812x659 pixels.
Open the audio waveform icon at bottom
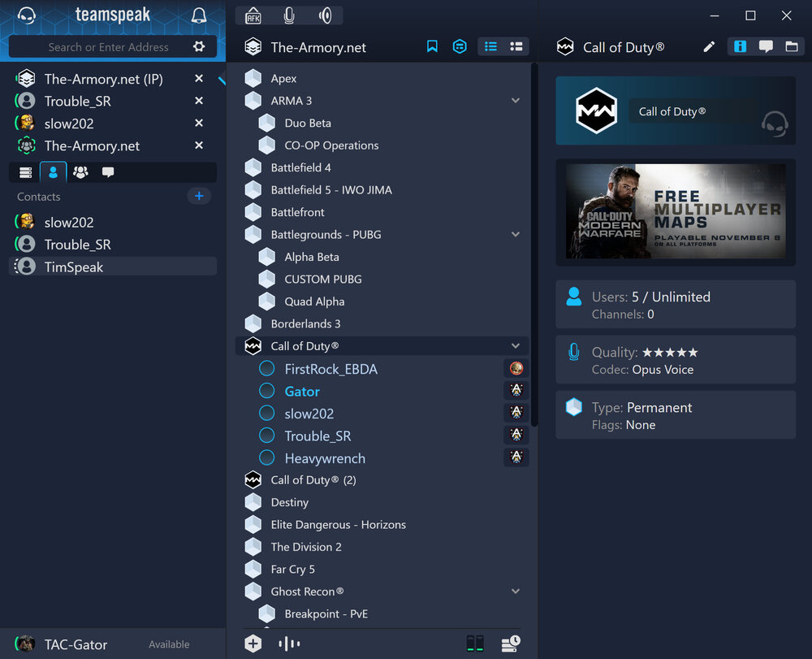[289, 644]
